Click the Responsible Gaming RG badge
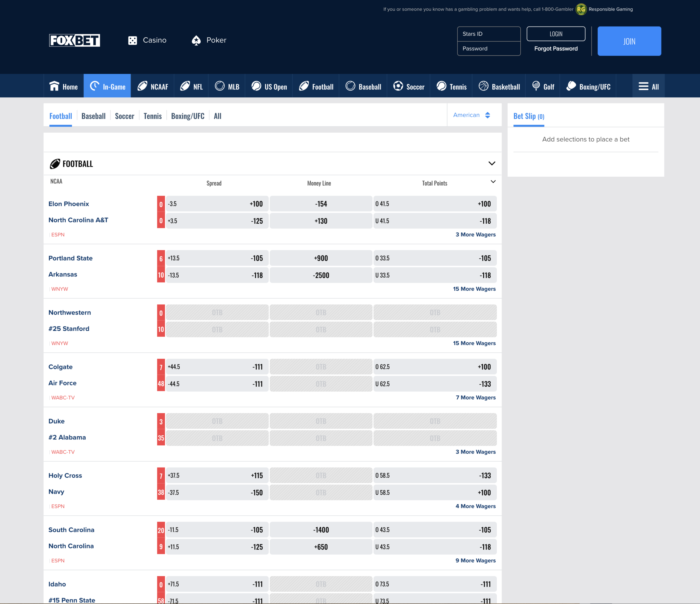Screen dimensions: 700x604 (581, 9)
